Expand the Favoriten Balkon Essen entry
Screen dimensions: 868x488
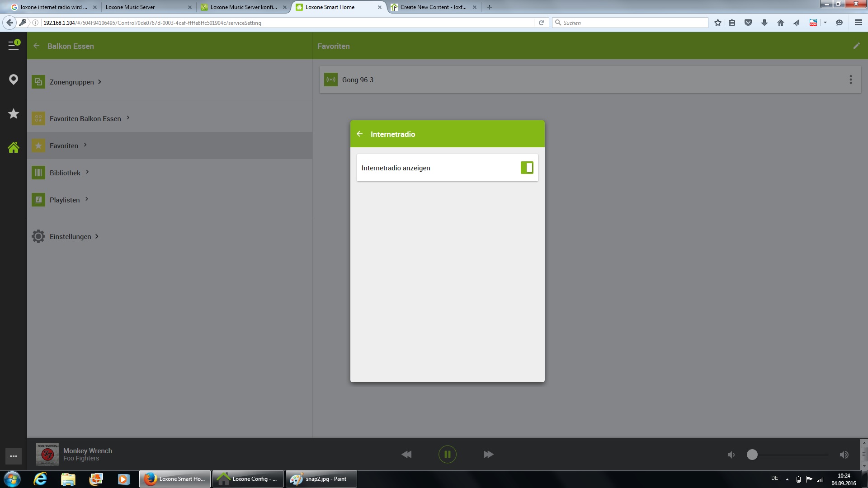pyautogui.click(x=85, y=119)
